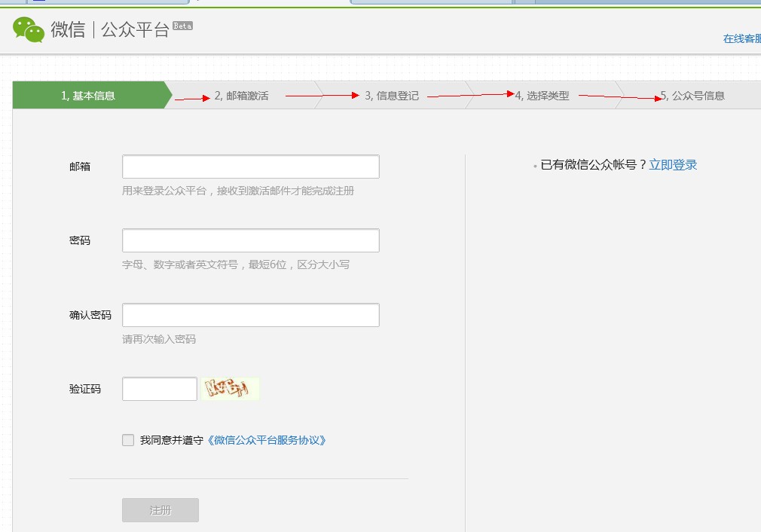The height and width of the screenshot is (532, 761).
Task: Click the green WeChat logo icon
Action: [x=29, y=30]
